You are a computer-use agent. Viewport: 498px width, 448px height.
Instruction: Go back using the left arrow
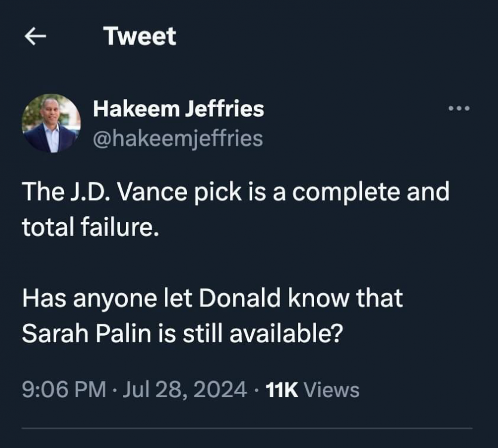click(x=35, y=37)
